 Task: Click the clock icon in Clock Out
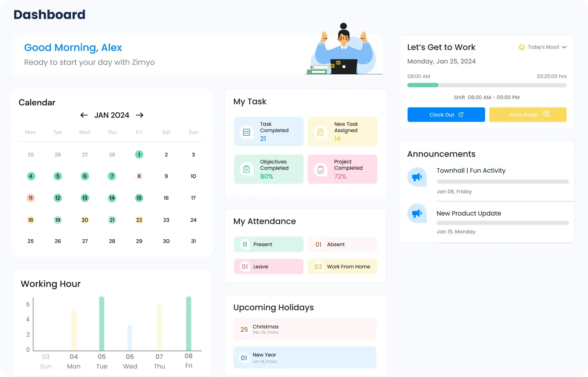pos(461,115)
